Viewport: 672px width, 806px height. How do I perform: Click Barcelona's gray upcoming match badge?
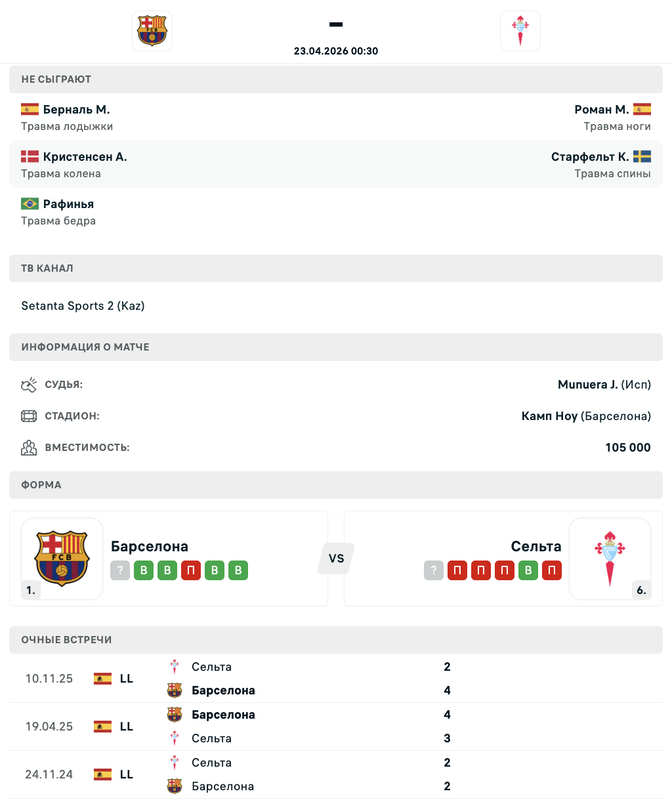tap(120, 570)
